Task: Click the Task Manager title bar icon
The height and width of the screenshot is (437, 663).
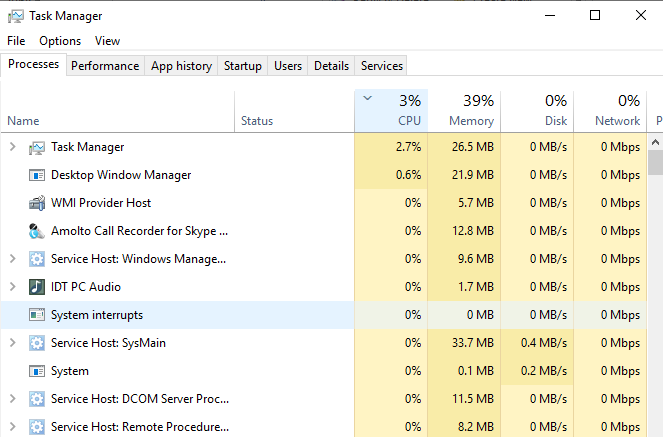Action: point(16,16)
